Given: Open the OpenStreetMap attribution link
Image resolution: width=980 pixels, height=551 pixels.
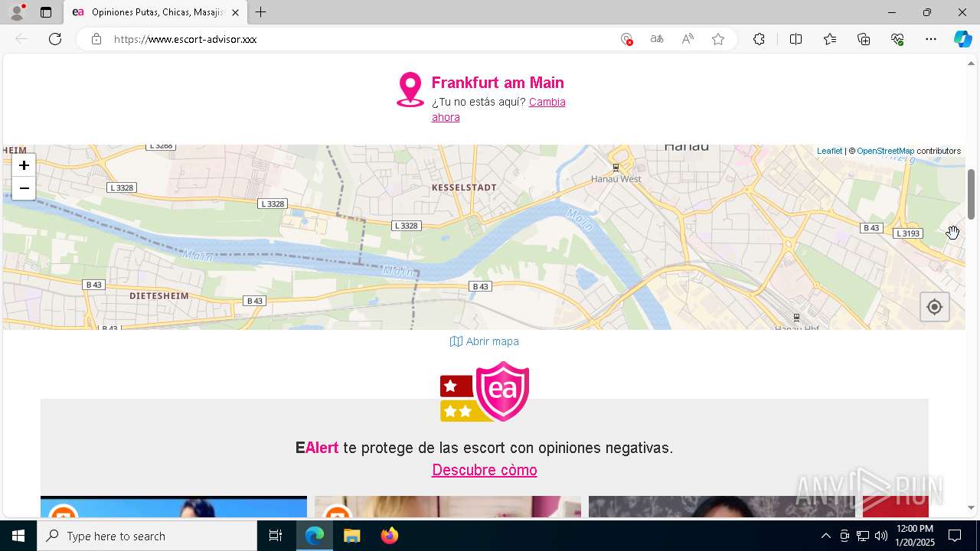Looking at the screenshot, I should [x=885, y=151].
